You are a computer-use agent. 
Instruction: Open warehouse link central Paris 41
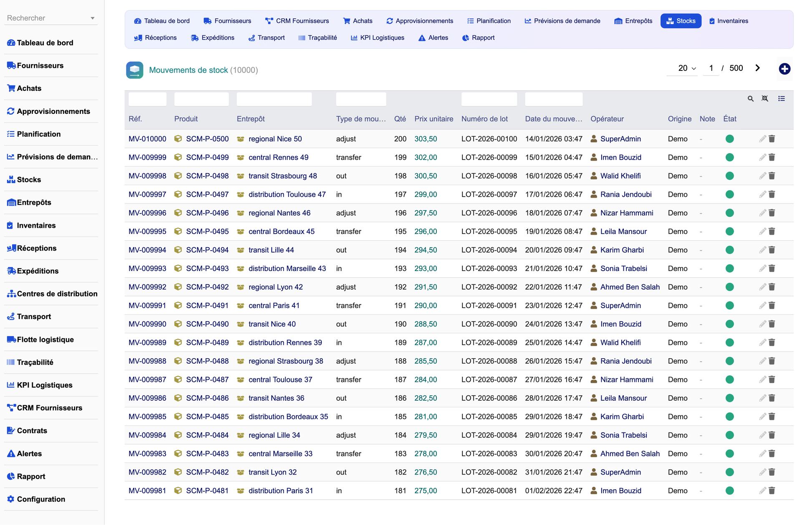click(x=274, y=306)
